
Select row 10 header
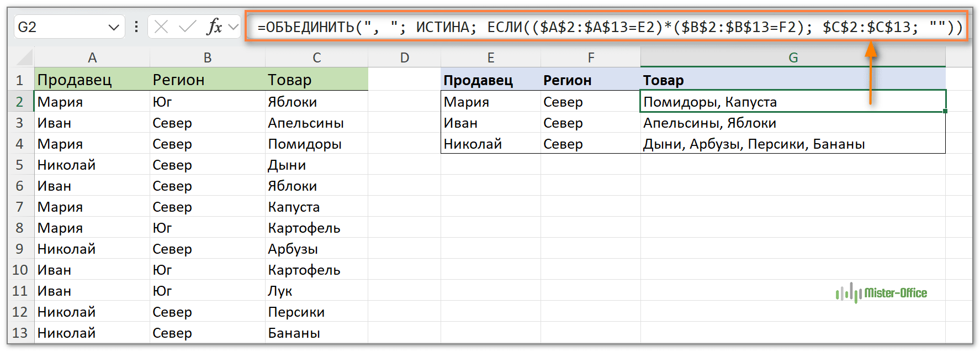[x=20, y=270]
